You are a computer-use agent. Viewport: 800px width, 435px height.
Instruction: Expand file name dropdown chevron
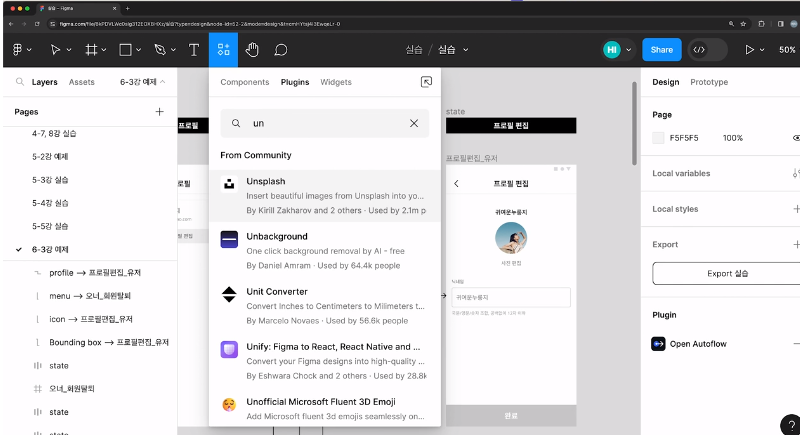tap(465, 50)
